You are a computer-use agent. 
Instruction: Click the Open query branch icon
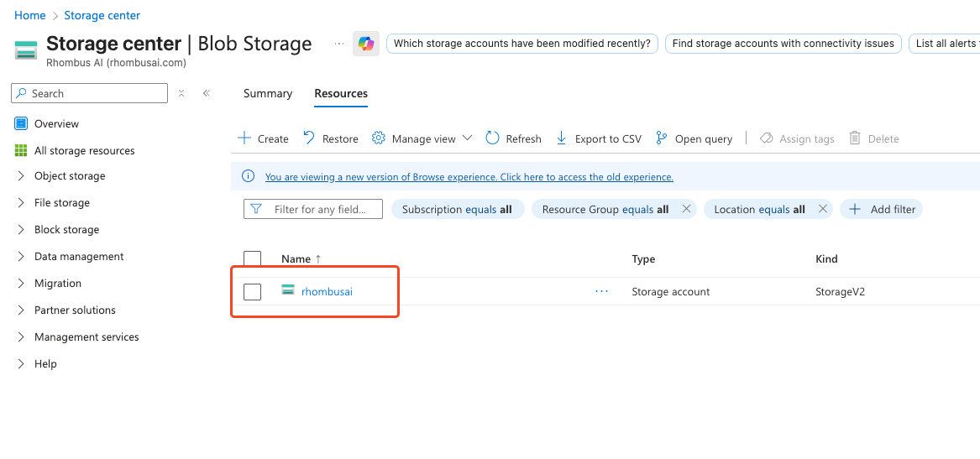point(661,138)
